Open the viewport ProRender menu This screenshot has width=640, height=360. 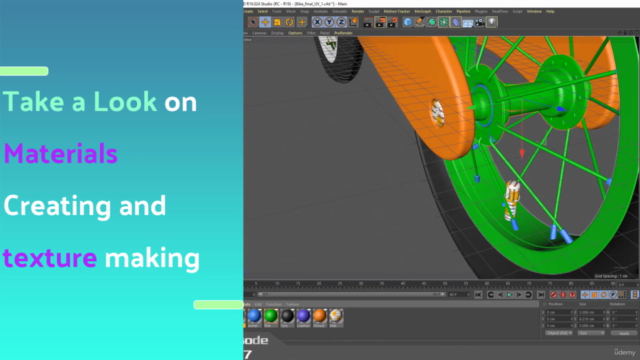pos(343,33)
